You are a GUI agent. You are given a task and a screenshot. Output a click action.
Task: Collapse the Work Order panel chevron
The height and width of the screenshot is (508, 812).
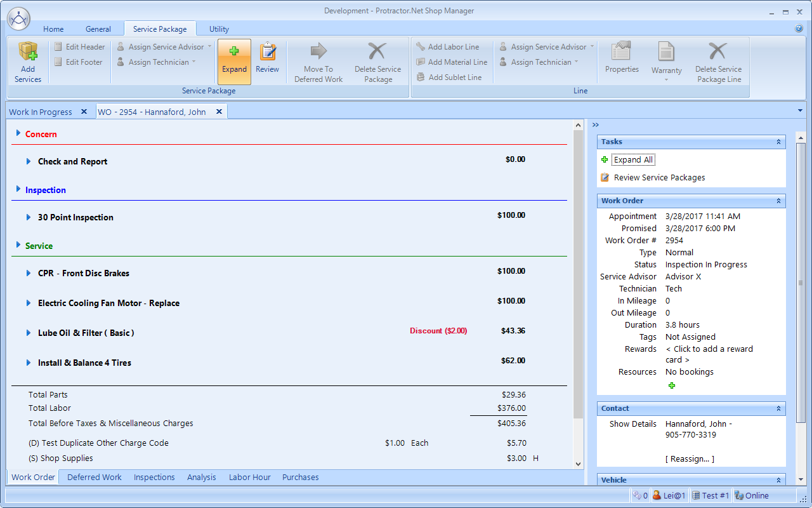coord(778,201)
